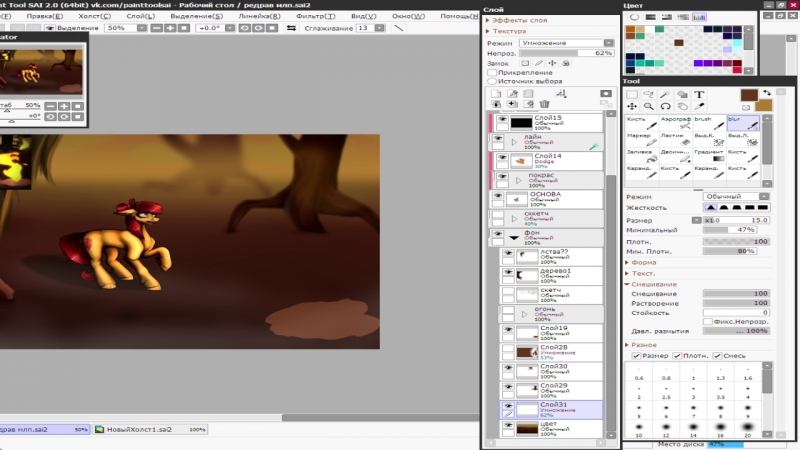Image resolution: width=800 pixels, height=450 pixels.
Task: Select the Text tool
Action: [x=699, y=94]
